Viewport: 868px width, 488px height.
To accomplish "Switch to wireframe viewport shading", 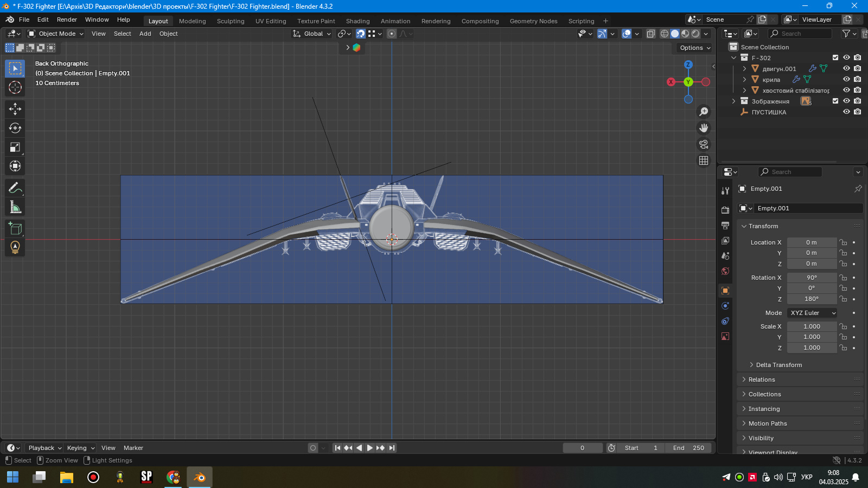I will click(x=665, y=34).
